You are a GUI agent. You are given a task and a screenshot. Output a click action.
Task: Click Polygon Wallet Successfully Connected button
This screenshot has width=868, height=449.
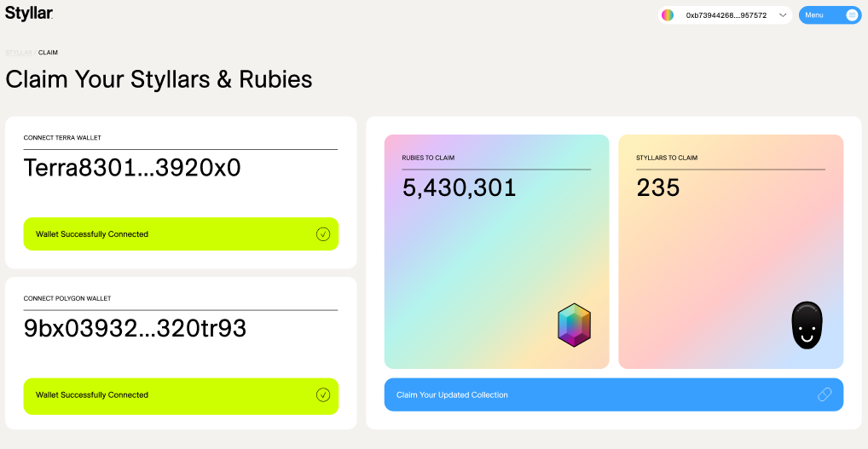tap(181, 394)
